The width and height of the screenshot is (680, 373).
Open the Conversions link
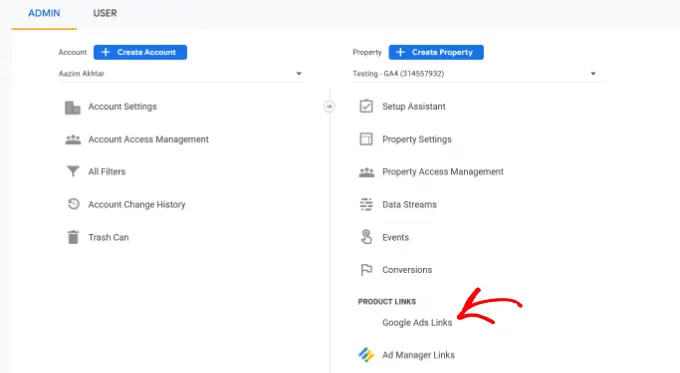(407, 270)
